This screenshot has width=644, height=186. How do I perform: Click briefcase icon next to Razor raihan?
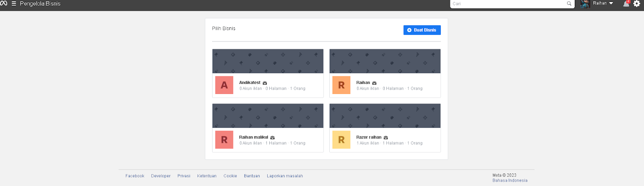click(386, 137)
